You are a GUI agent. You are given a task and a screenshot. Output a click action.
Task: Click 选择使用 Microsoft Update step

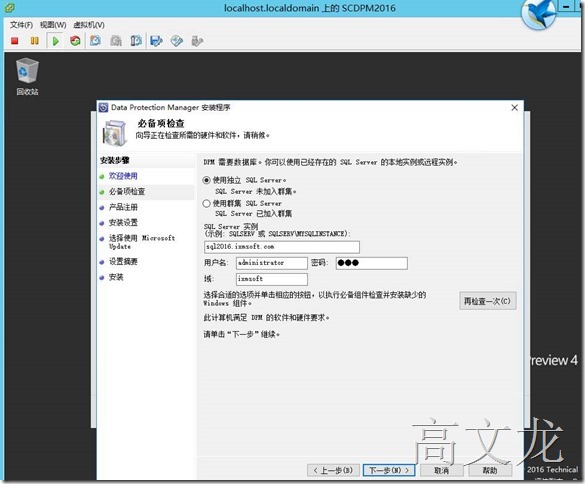pos(142,242)
